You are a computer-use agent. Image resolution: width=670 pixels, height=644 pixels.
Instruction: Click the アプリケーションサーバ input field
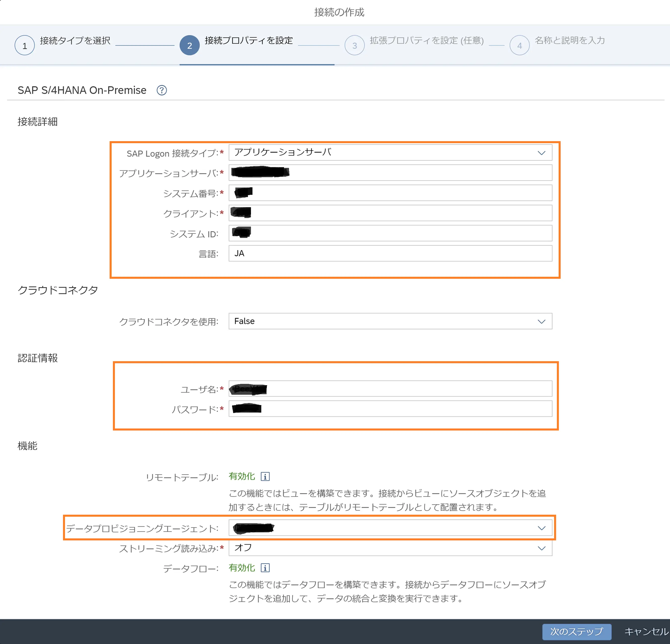point(390,173)
